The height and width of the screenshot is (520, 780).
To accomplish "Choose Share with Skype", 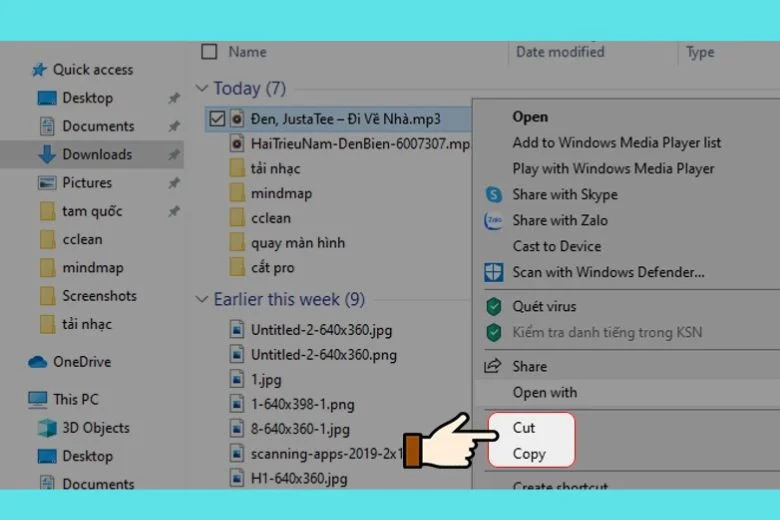I will click(x=565, y=195).
